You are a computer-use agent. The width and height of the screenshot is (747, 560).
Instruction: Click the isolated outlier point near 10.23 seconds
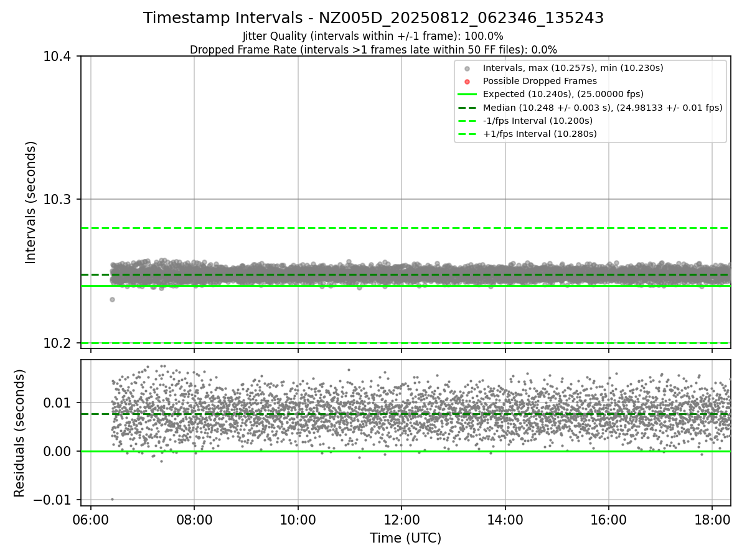pyautogui.click(x=112, y=299)
